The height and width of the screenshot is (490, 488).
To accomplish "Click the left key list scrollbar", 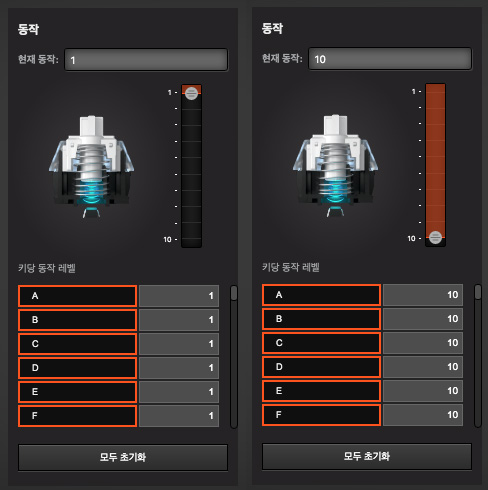I will (x=234, y=356).
